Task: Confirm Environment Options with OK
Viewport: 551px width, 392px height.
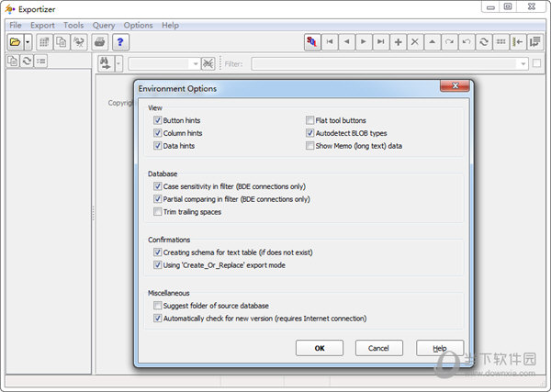Action: click(320, 348)
